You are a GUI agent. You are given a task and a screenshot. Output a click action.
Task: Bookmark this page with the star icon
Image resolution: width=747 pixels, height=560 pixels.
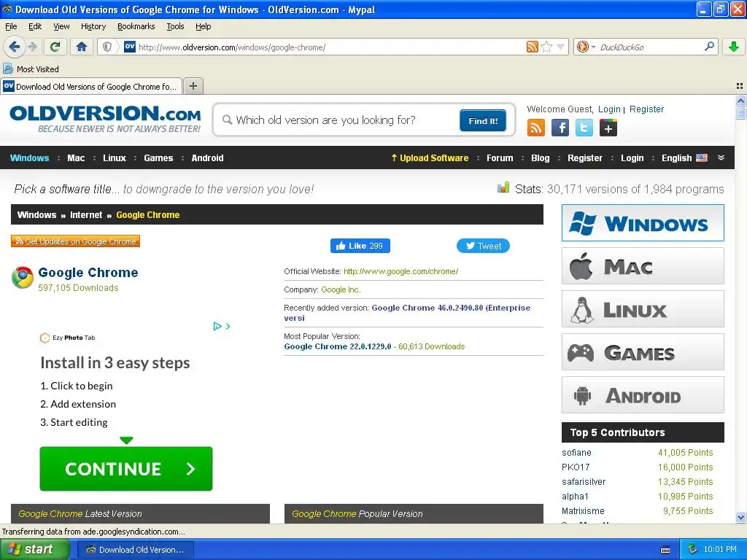546,47
